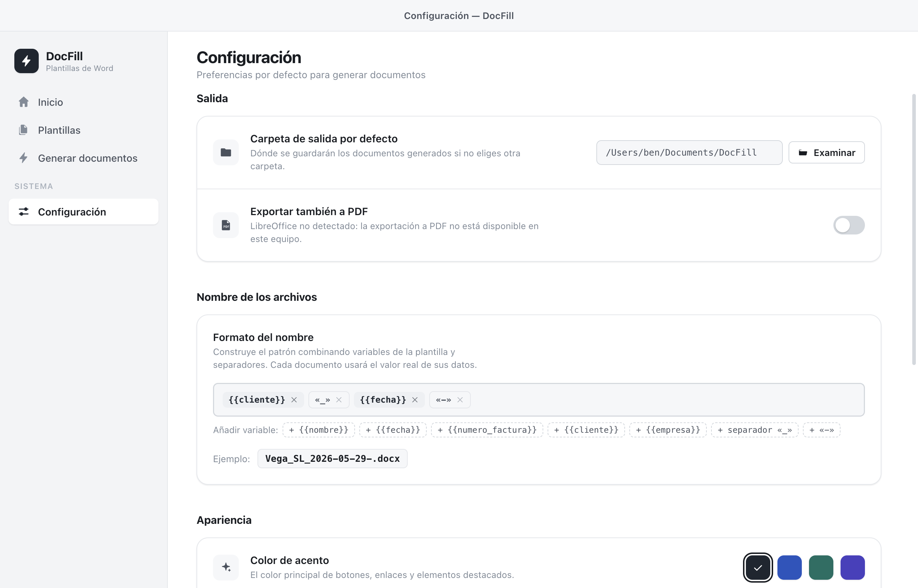Click the Inicio home icon

click(24, 102)
